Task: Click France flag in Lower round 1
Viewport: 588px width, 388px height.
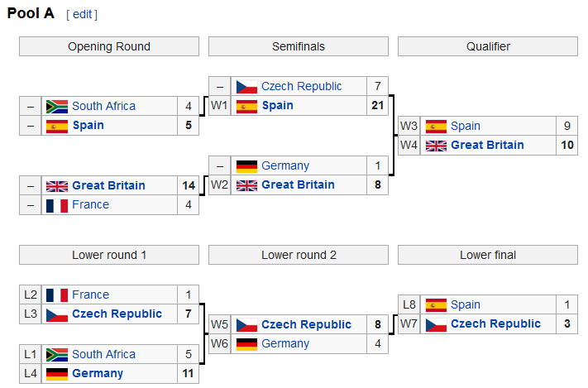Action: (x=56, y=295)
